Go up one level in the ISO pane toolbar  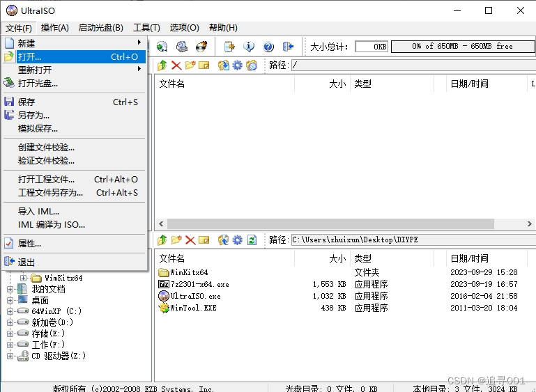coord(162,65)
